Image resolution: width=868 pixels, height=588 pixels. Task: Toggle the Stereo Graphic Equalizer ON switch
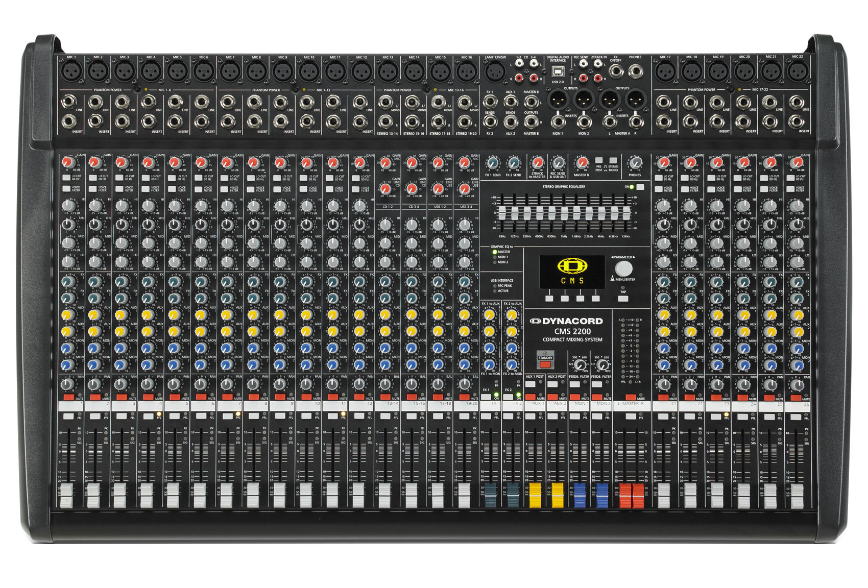click(x=640, y=187)
